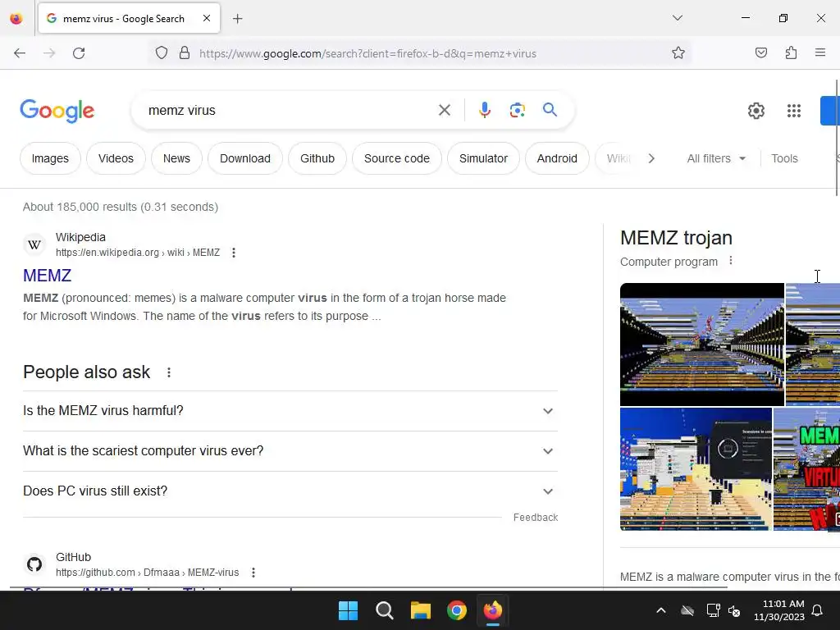This screenshot has height=630, width=840.
Task: Click Firefox taskbar icon
Action: coord(492,610)
